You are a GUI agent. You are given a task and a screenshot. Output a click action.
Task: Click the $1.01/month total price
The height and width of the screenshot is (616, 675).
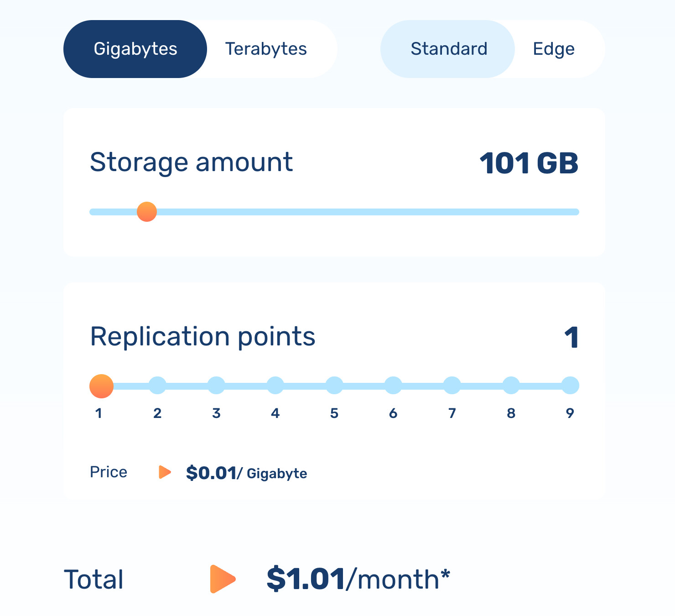tap(358, 579)
